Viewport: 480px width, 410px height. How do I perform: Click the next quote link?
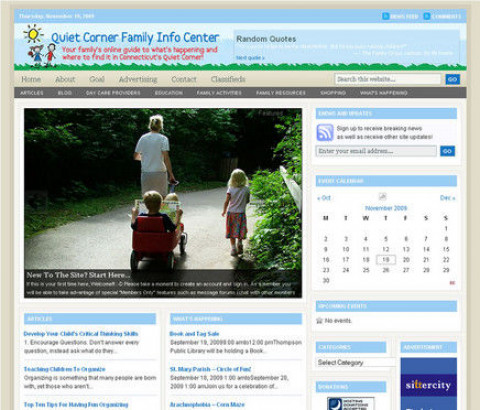pyautogui.click(x=250, y=58)
